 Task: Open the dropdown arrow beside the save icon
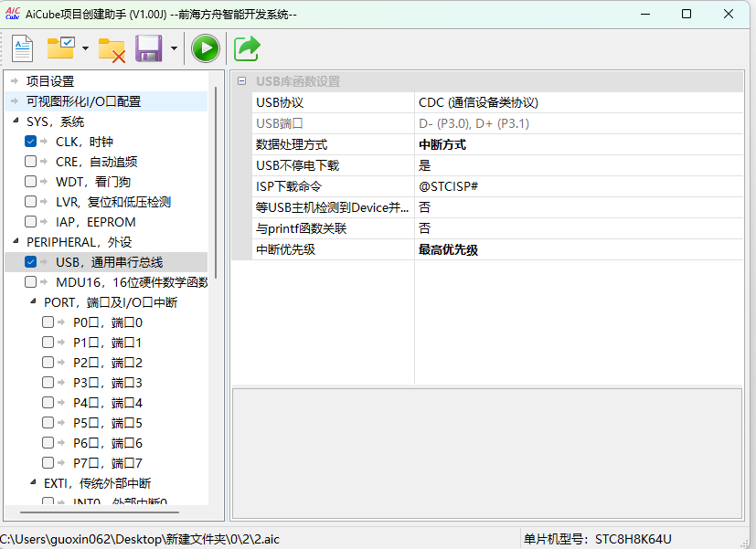click(174, 48)
